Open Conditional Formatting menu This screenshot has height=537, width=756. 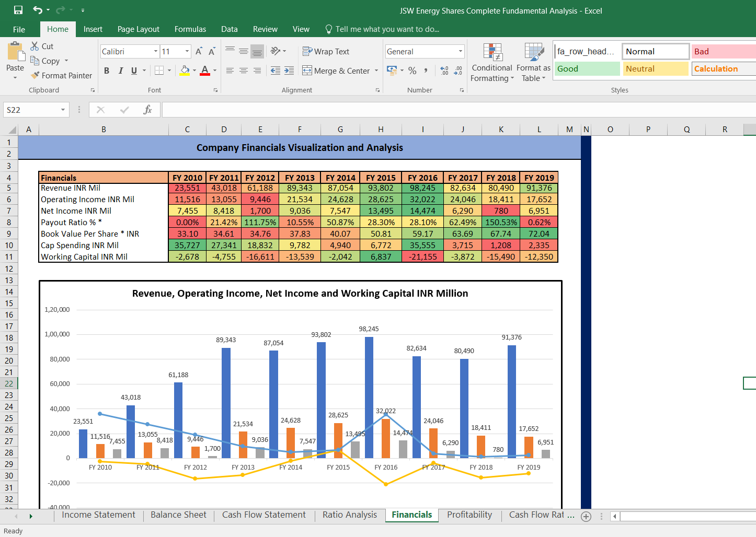(x=492, y=63)
